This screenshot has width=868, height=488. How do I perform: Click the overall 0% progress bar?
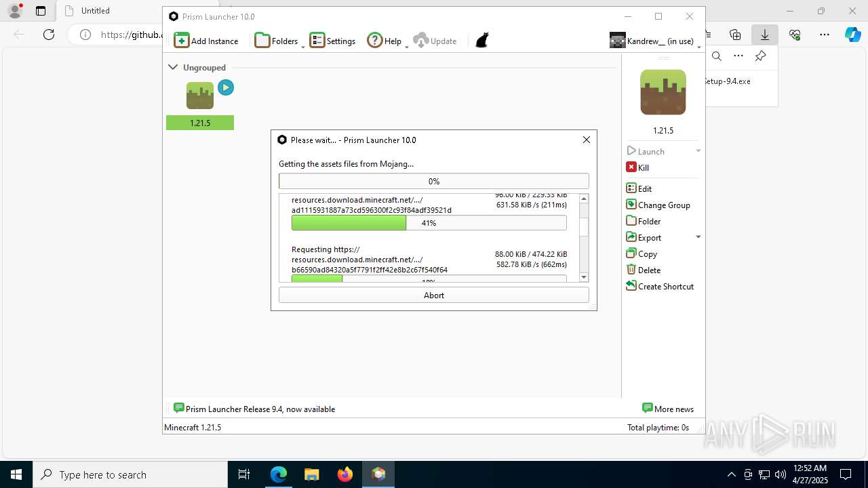434,181
